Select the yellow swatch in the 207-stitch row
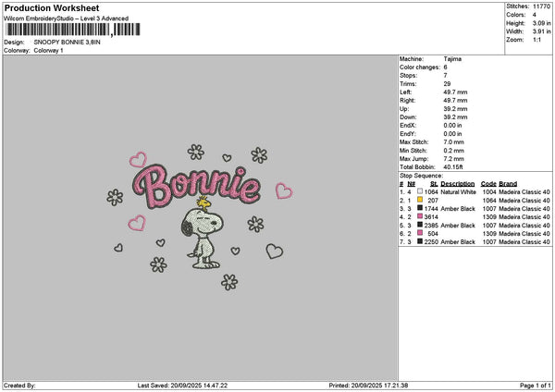This screenshot has width=555, height=392. coord(420,200)
